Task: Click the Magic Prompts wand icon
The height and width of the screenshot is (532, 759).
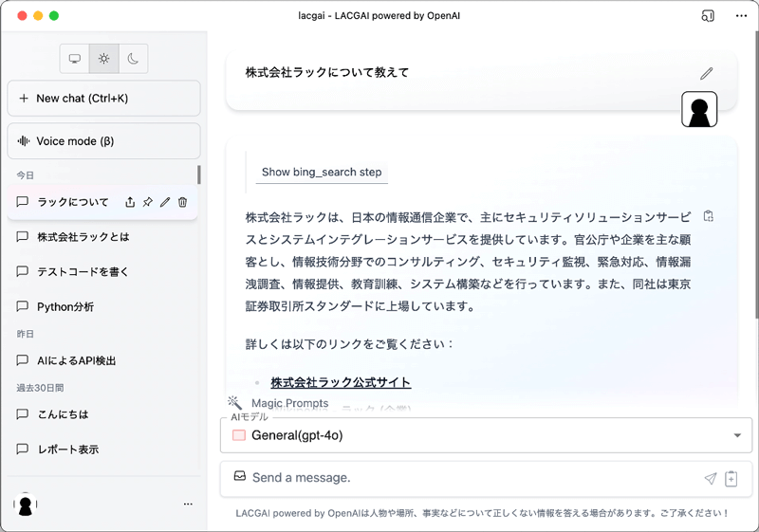Action: click(234, 402)
